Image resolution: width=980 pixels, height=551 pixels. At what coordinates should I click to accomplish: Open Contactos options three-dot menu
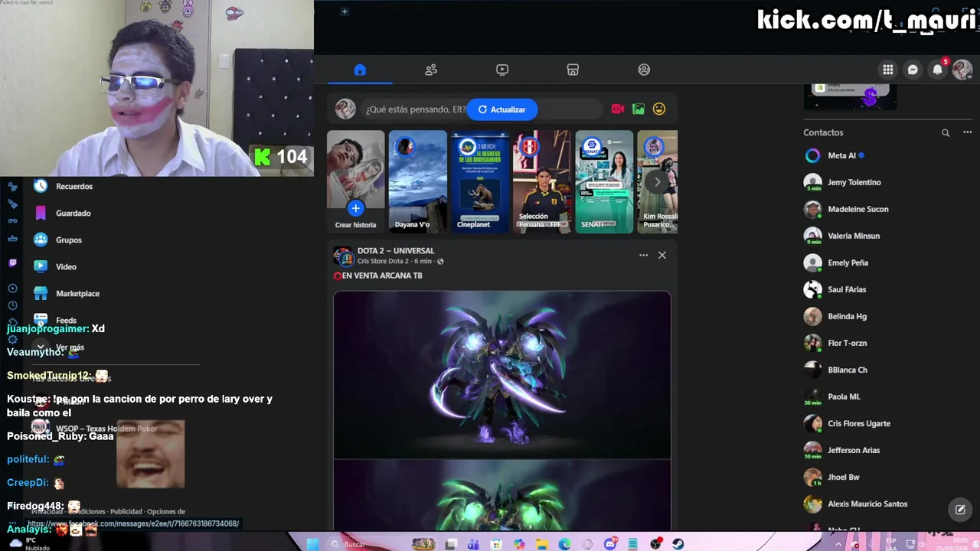coord(967,132)
